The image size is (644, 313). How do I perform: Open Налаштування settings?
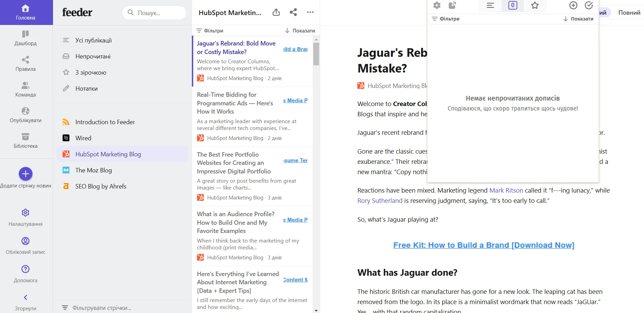click(x=26, y=218)
